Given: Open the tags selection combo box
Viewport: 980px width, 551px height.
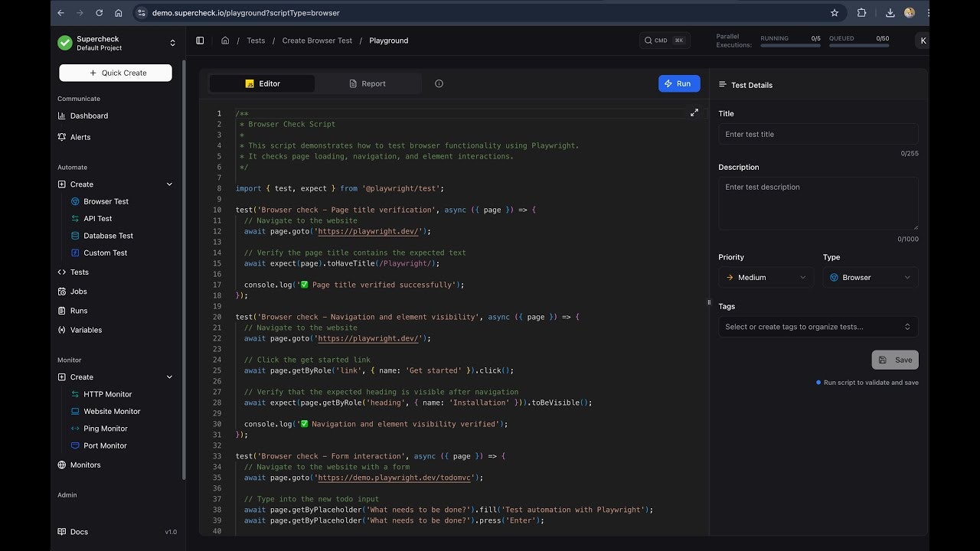Looking at the screenshot, I should pyautogui.click(x=818, y=327).
